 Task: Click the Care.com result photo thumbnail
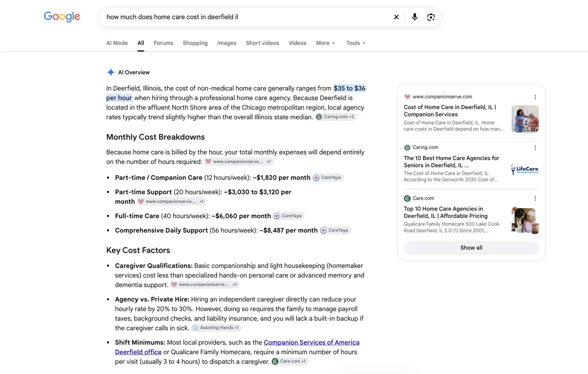(x=525, y=220)
